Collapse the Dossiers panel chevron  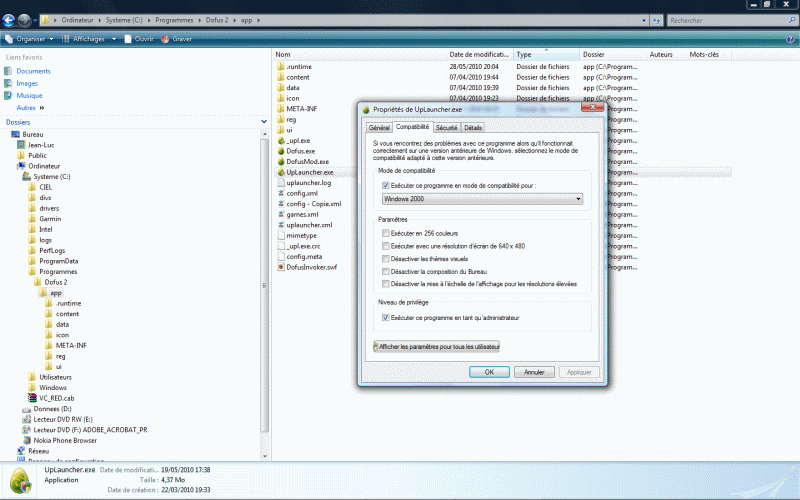(x=264, y=122)
